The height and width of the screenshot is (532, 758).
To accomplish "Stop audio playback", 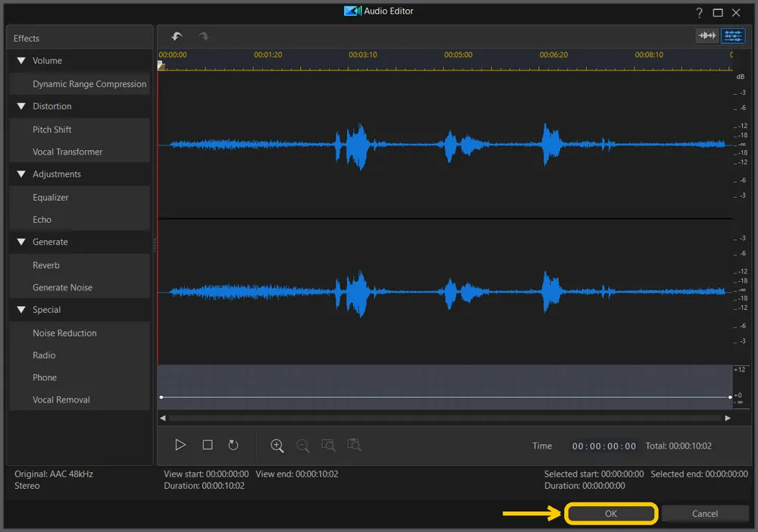I will (x=208, y=445).
